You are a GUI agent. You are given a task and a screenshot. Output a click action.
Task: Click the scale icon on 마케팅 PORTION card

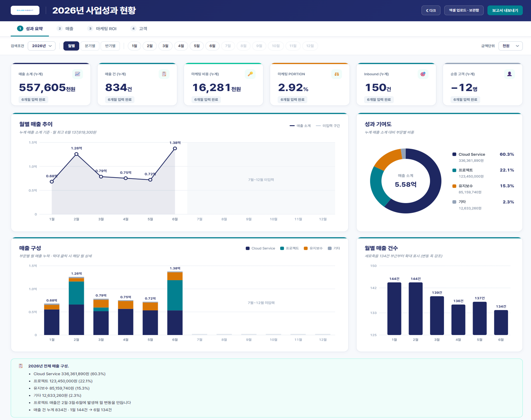coord(337,74)
